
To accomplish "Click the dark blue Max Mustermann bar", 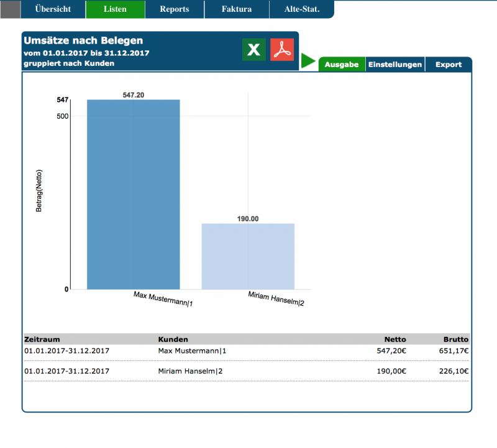I will pyautogui.click(x=133, y=194).
